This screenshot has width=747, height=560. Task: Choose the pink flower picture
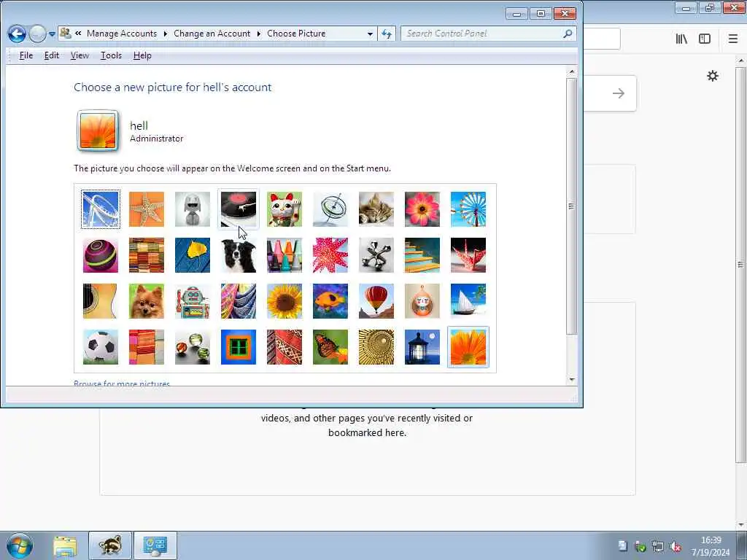tap(422, 209)
